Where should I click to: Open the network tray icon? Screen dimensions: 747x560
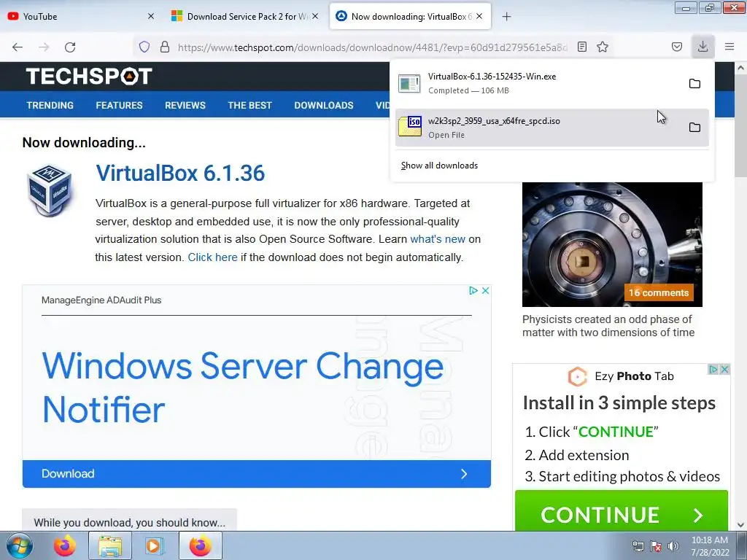click(638, 546)
